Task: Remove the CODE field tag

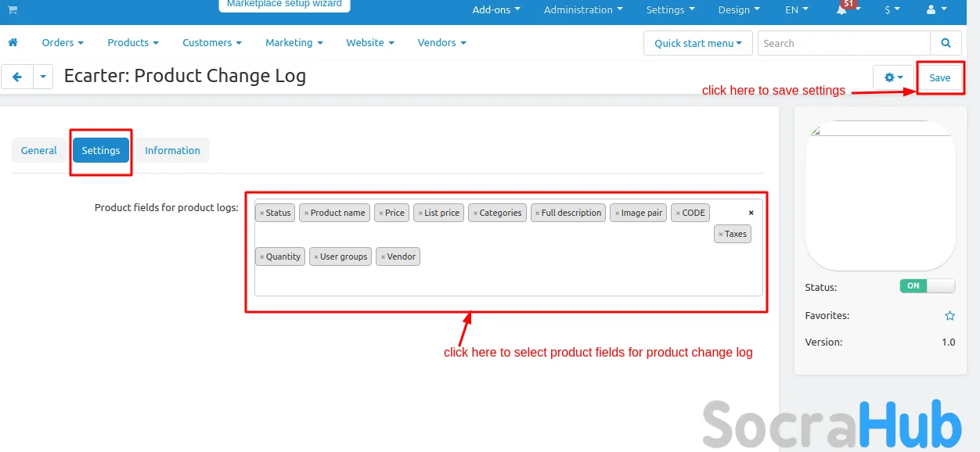Action: click(678, 213)
